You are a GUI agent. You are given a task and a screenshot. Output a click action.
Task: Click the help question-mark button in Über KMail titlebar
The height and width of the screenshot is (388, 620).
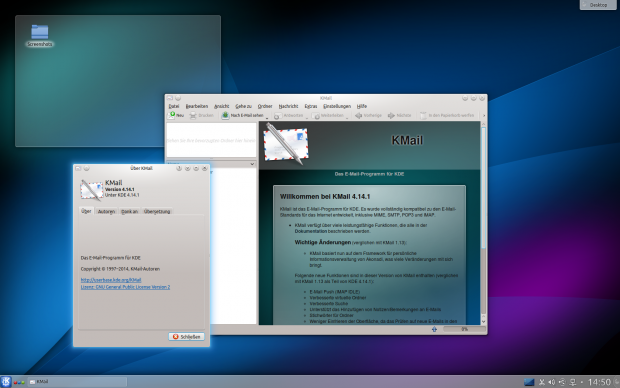point(179,168)
